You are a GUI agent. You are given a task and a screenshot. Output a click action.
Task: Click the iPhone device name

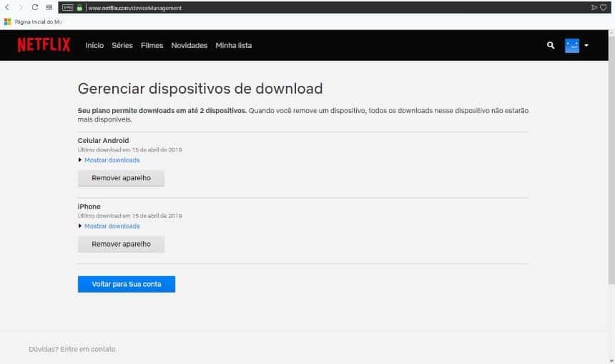pyautogui.click(x=89, y=207)
